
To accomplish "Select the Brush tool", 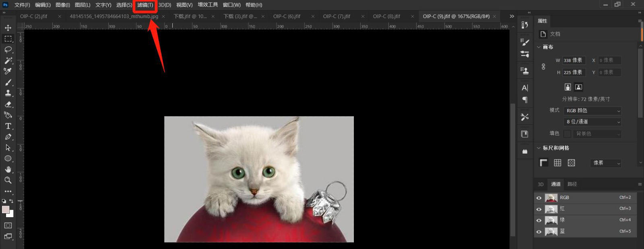I will coord(8,82).
